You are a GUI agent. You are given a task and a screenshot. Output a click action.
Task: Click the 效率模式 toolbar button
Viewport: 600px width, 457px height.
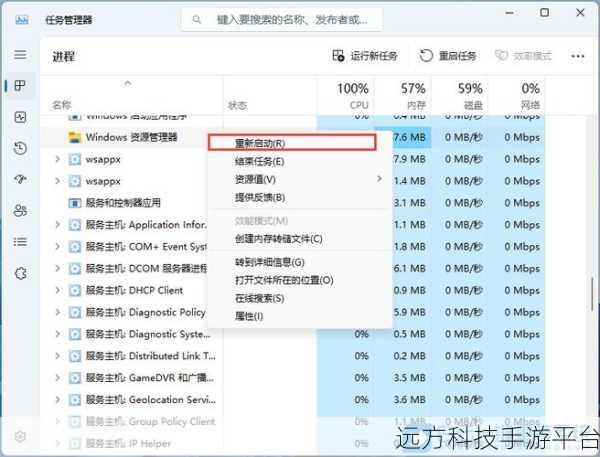[523, 56]
